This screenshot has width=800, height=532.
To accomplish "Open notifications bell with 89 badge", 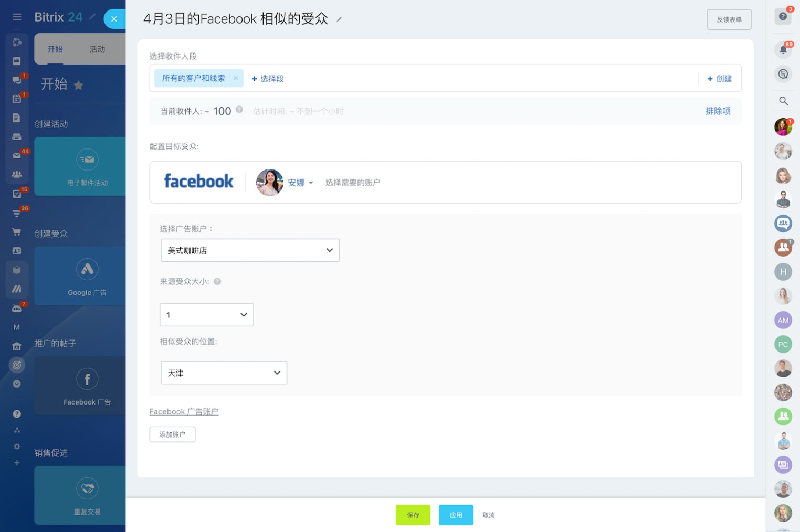I will pyautogui.click(x=783, y=50).
